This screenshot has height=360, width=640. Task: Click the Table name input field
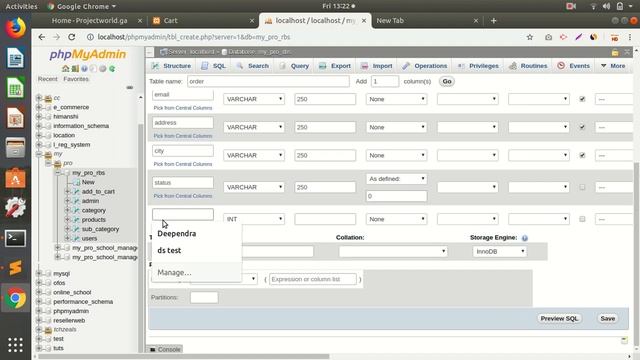pos(268,81)
